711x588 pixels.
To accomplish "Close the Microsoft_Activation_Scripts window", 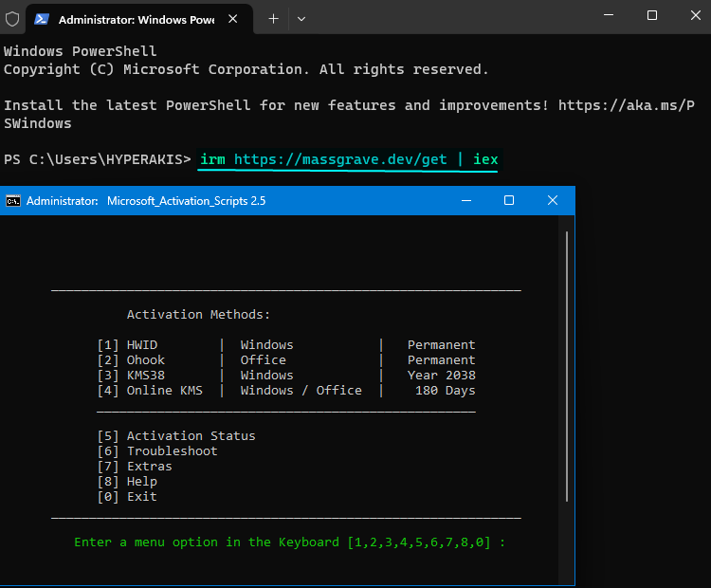I will click(553, 200).
